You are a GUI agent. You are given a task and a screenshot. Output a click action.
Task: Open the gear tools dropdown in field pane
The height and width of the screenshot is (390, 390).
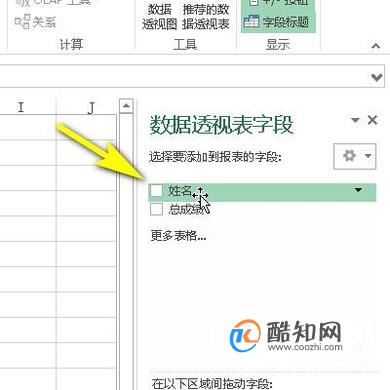[355, 156]
